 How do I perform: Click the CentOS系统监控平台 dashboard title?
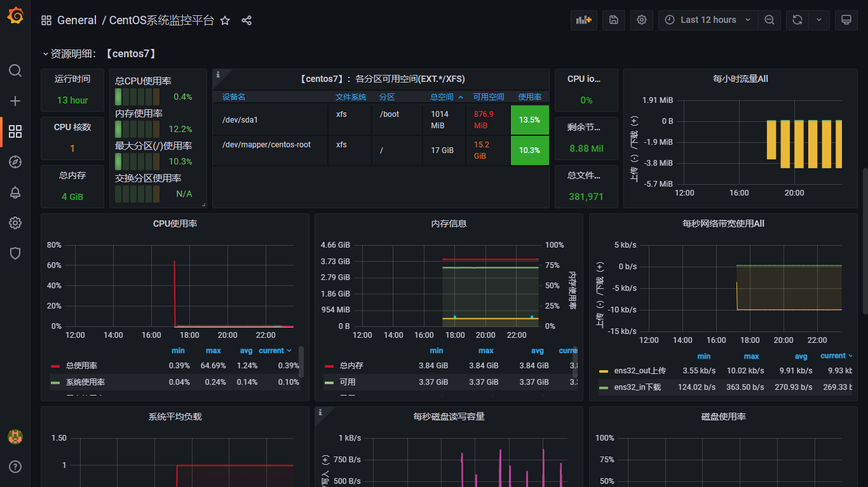[161, 20]
